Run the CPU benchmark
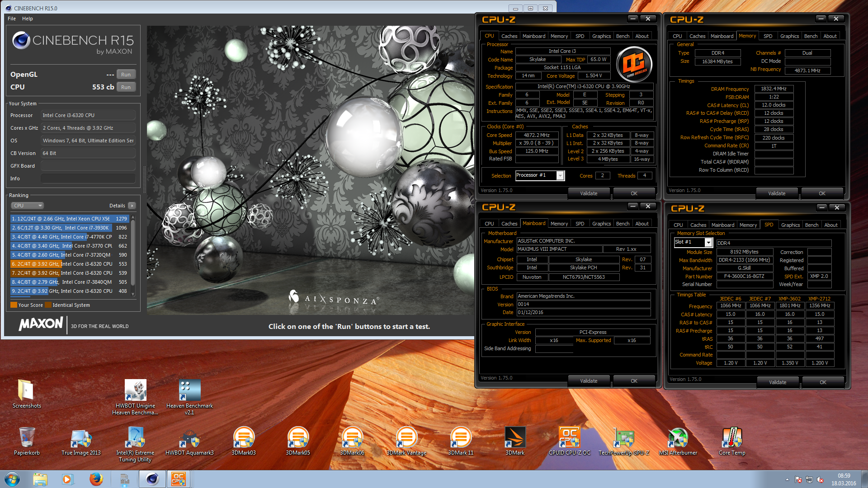This screenshot has height=488, width=868. (x=126, y=87)
